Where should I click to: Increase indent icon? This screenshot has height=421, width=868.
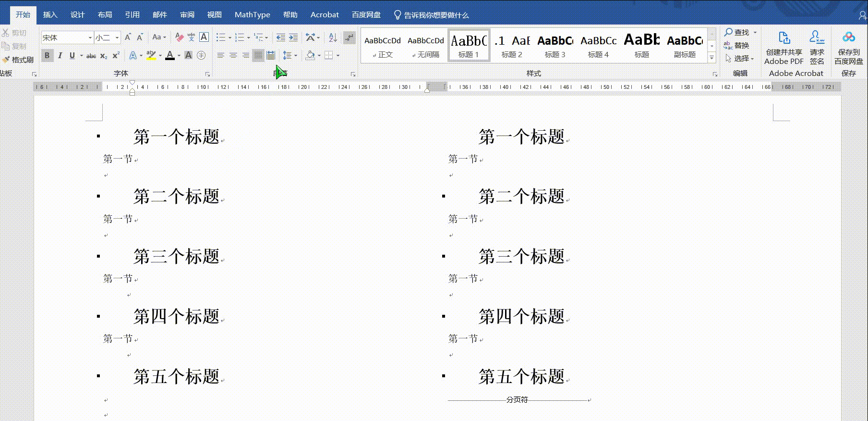293,37
